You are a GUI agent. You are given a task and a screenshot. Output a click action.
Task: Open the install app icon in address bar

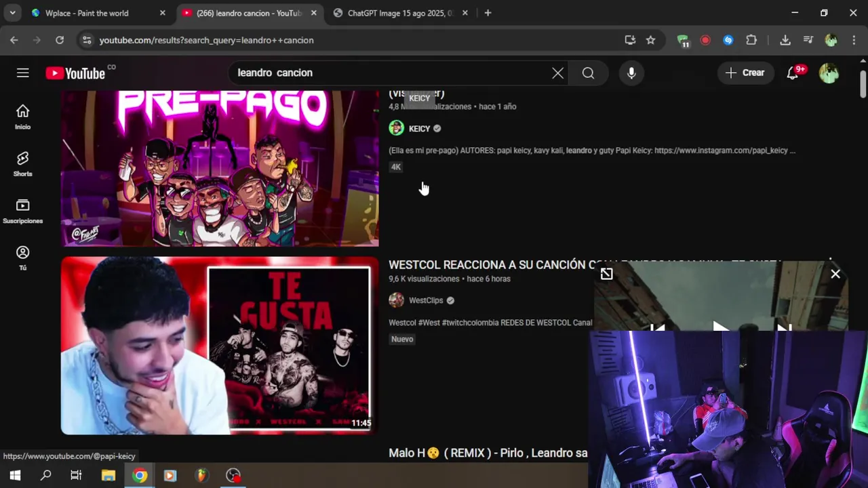[x=630, y=40]
